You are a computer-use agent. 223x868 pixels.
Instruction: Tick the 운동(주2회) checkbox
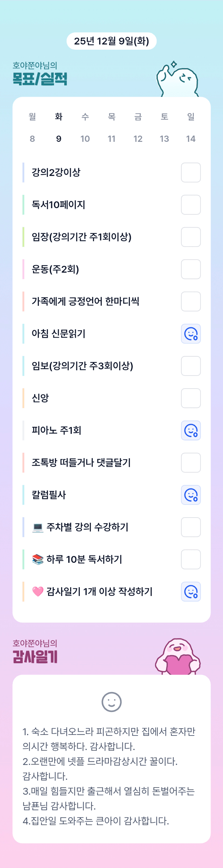coord(191,269)
